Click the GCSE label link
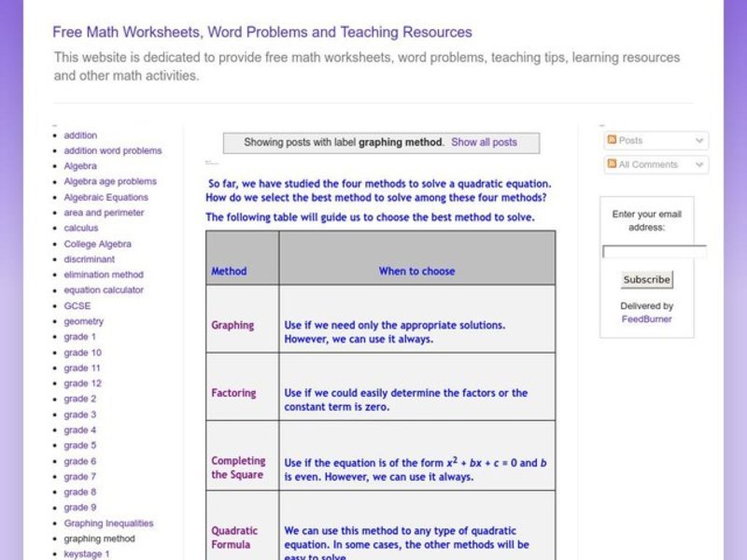 tap(78, 305)
